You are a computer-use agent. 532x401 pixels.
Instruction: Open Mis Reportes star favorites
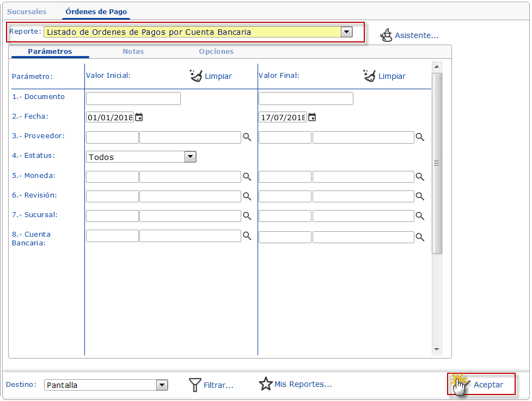click(x=266, y=384)
